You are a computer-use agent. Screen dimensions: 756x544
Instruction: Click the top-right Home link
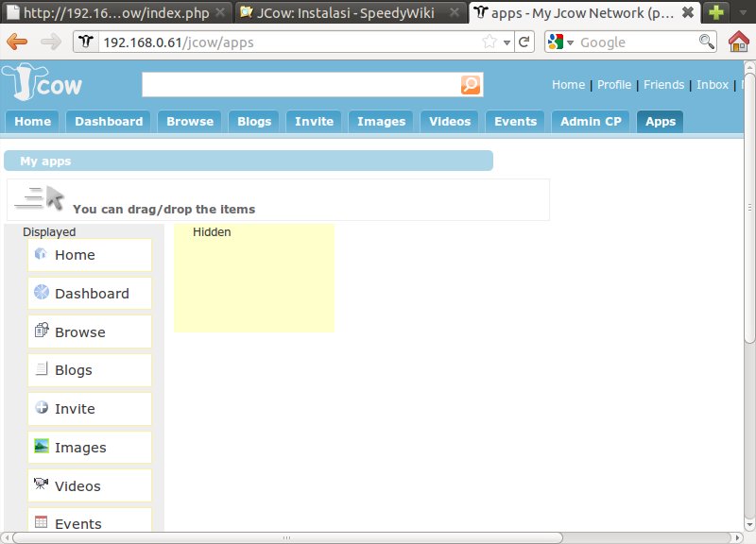(568, 85)
